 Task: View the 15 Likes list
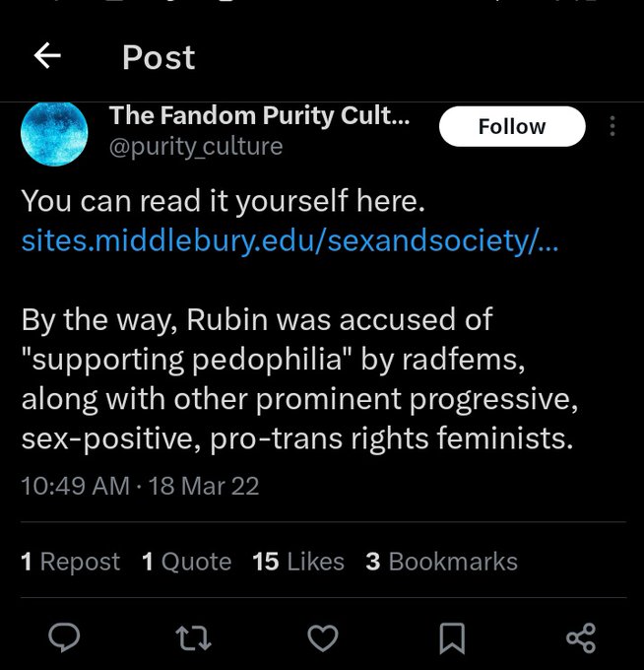[x=298, y=562]
